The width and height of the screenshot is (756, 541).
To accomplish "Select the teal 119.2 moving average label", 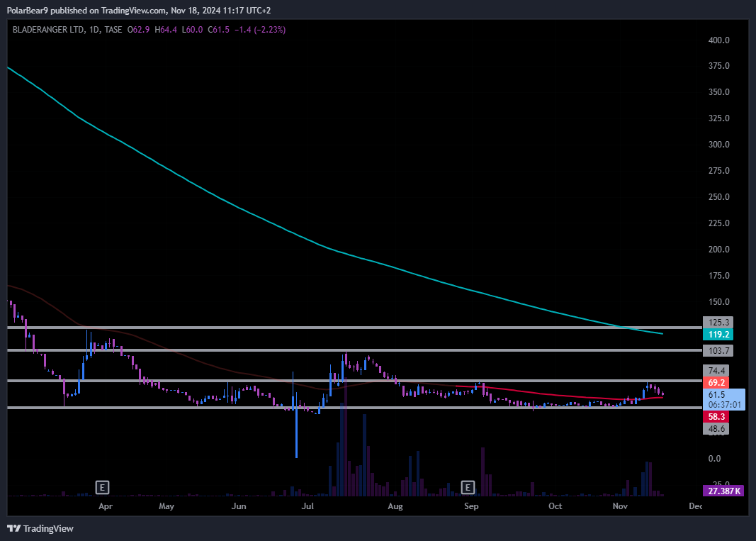I will point(718,335).
